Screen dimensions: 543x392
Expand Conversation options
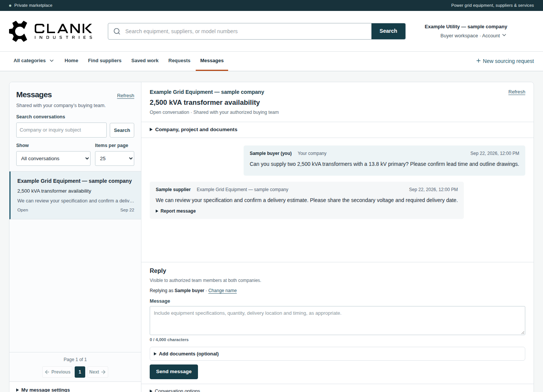click(x=175, y=390)
